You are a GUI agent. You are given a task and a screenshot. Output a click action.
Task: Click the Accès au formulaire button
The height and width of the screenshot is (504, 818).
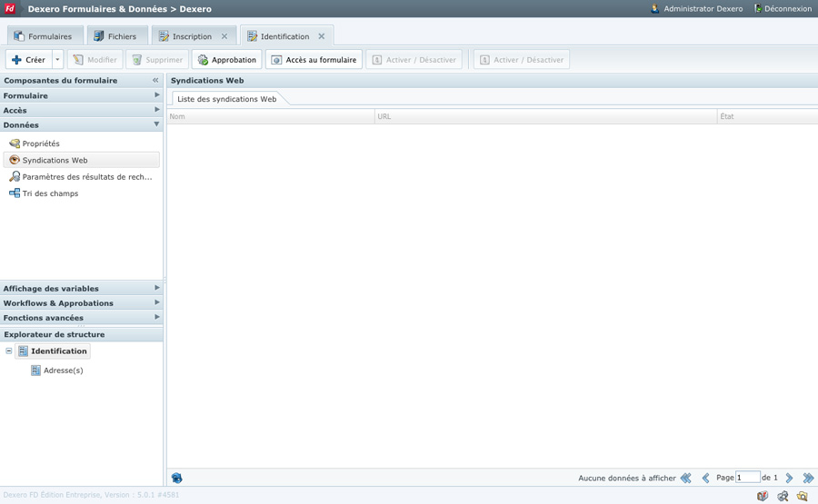pos(314,60)
